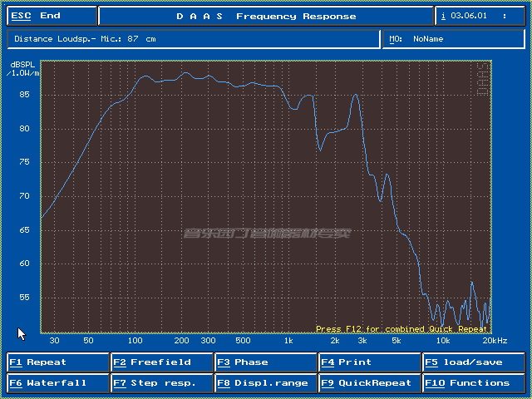Click the 3k resonance peak on curve
The height and width of the screenshot is (399, 532).
coord(355,95)
